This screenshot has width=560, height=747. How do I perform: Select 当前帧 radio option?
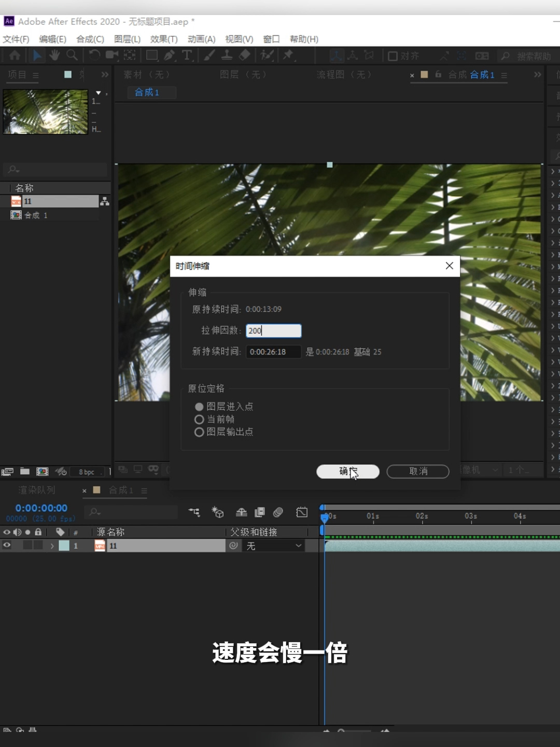pos(199,419)
